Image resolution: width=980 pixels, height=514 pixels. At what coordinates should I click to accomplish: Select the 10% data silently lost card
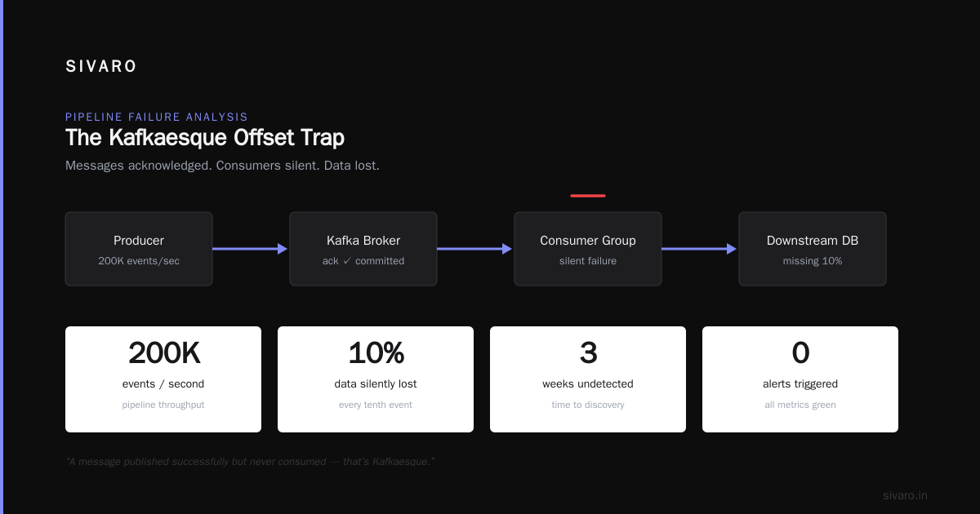pos(376,379)
